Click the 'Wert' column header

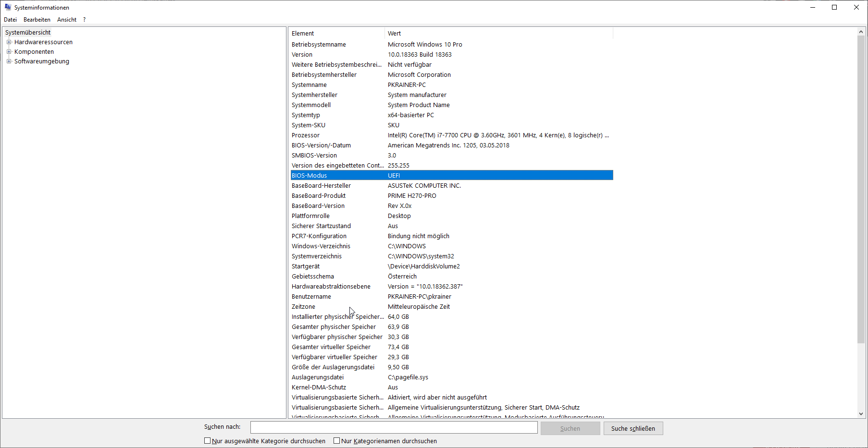pos(499,33)
